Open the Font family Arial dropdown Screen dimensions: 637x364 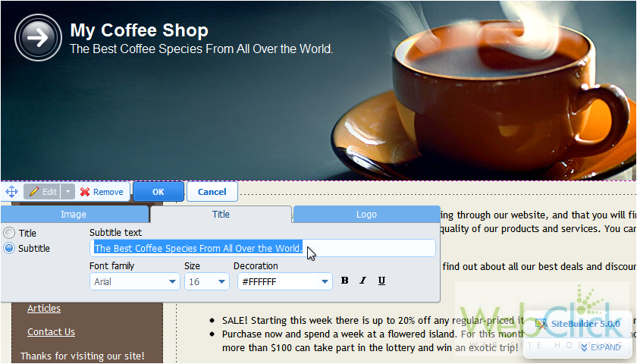click(x=134, y=281)
